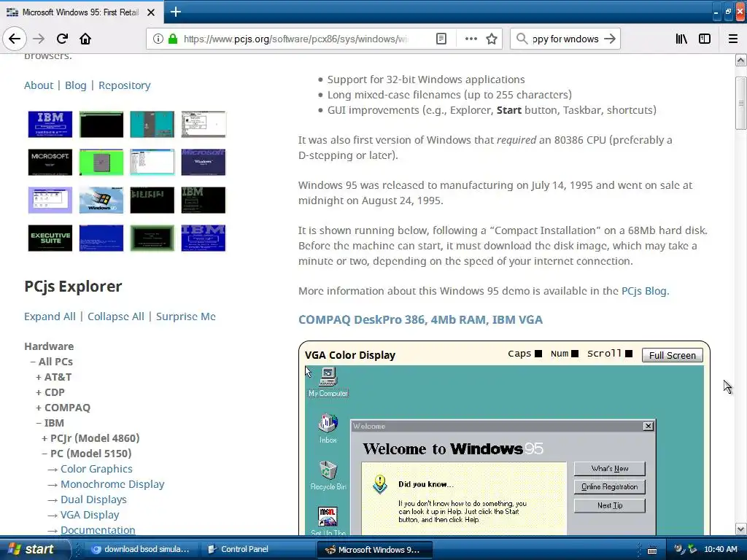Select the My Computer desktop icon
This screenshot has height=560, width=747.
click(x=328, y=382)
